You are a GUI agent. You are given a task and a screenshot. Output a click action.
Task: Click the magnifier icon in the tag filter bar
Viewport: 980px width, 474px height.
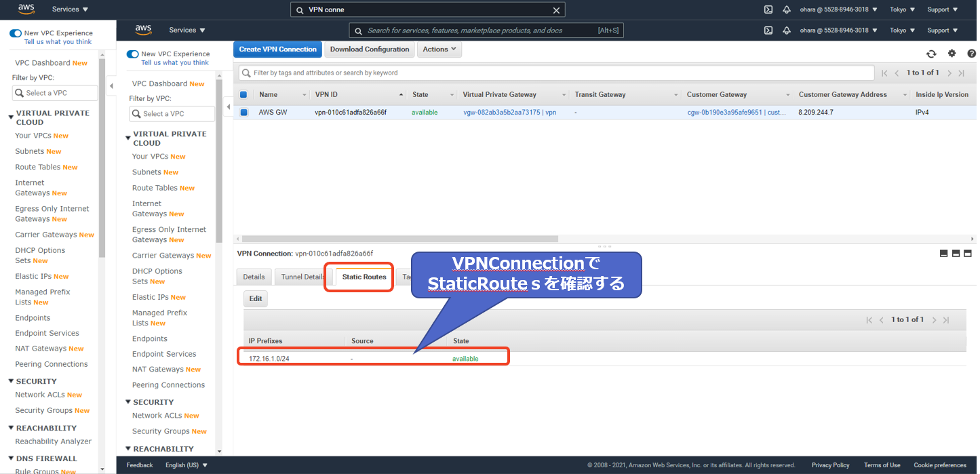[x=246, y=73]
